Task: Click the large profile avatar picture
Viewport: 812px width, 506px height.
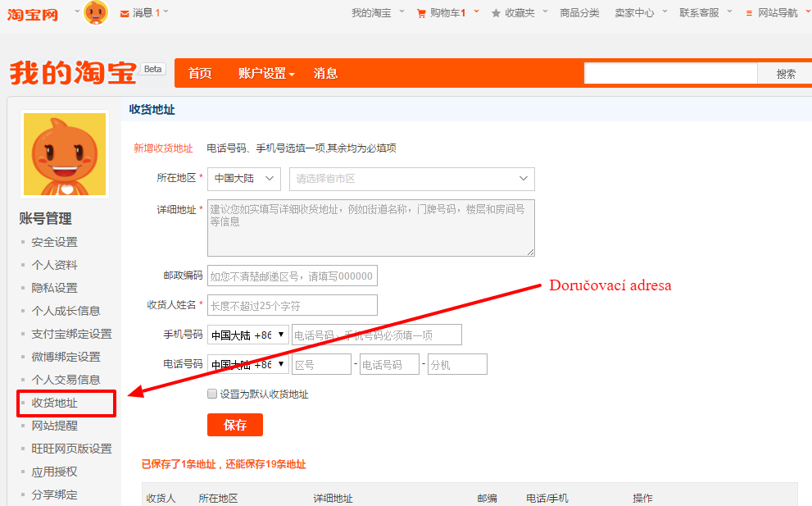Action: (65, 154)
